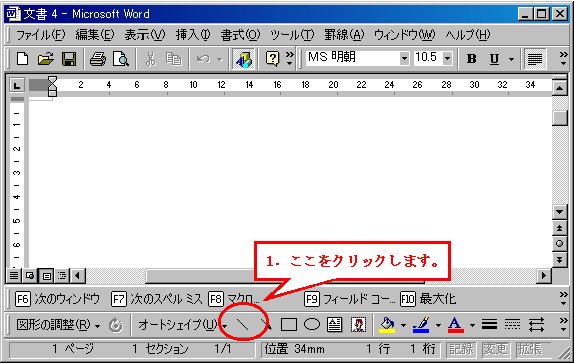Screen dimensions: 574x364
Task: Switch to Web Layout view icon
Action: tap(30, 275)
